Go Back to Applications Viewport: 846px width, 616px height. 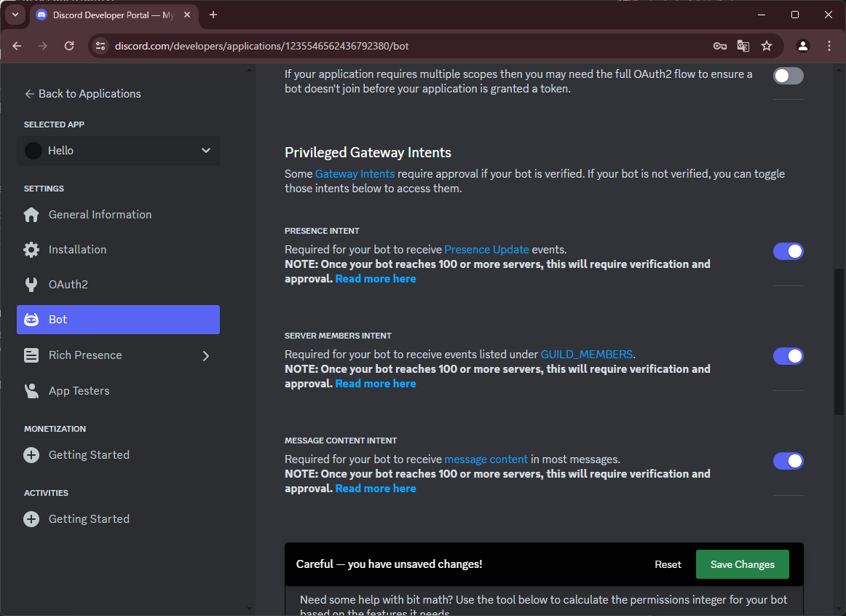[82, 93]
